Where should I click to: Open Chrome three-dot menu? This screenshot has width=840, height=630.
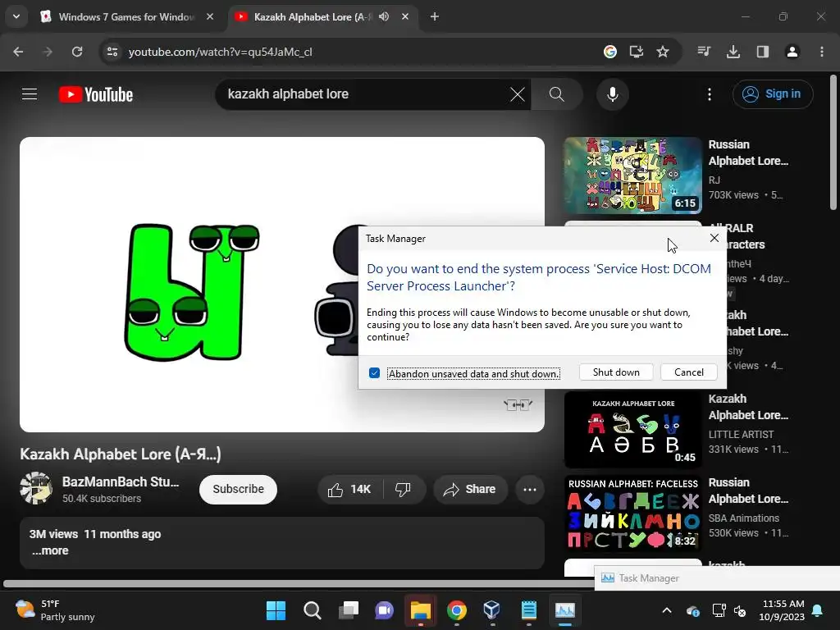(822, 52)
